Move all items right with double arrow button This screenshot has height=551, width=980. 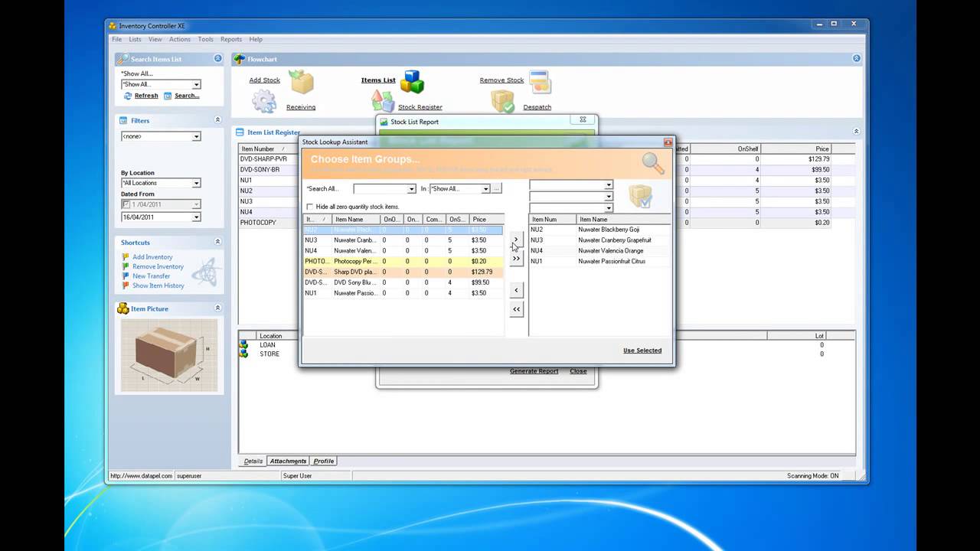(x=516, y=259)
